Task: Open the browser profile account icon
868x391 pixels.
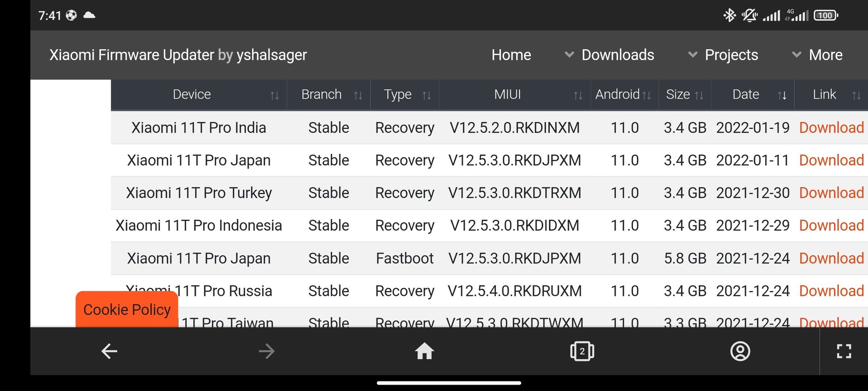Action: (x=740, y=351)
